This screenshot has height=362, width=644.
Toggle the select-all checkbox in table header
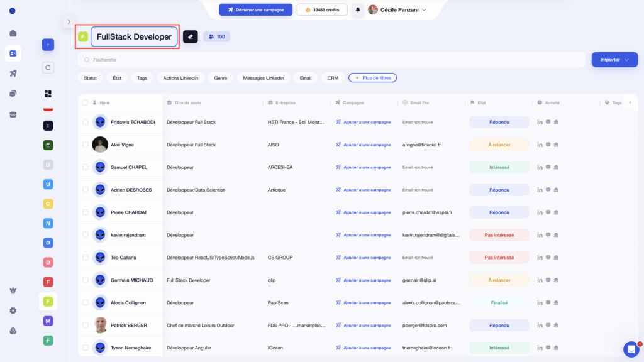pyautogui.click(x=85, y=102)
